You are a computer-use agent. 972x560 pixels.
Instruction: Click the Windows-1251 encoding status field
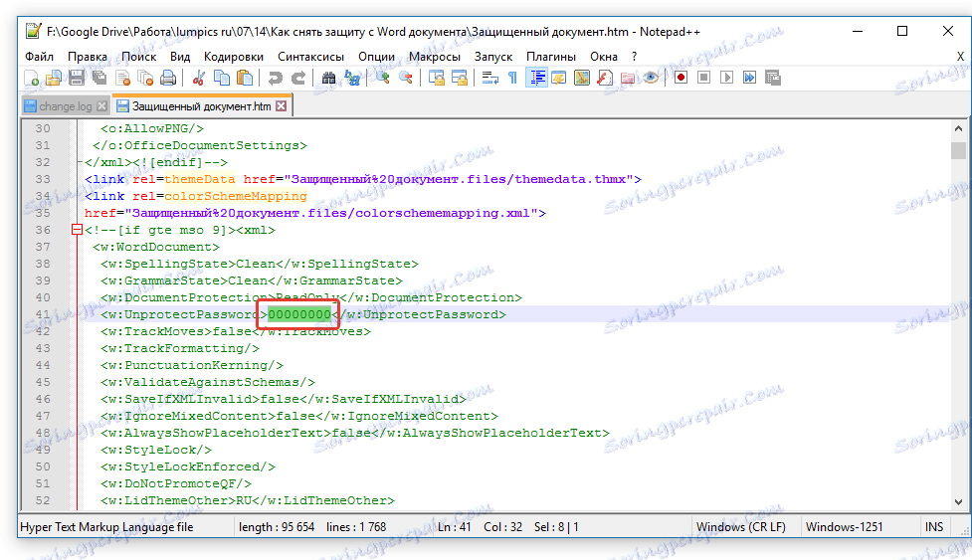pyautogui.click(x=845, y=527)
